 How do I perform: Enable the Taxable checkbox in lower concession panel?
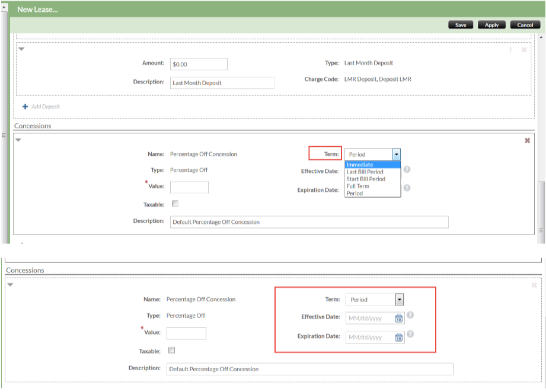(171, 350)
